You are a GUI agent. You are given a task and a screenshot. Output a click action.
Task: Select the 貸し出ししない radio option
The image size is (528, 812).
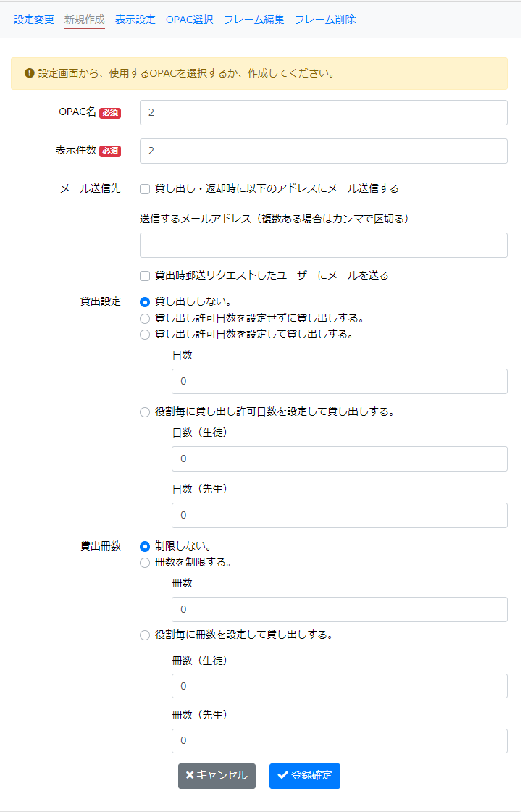(143, 304)
